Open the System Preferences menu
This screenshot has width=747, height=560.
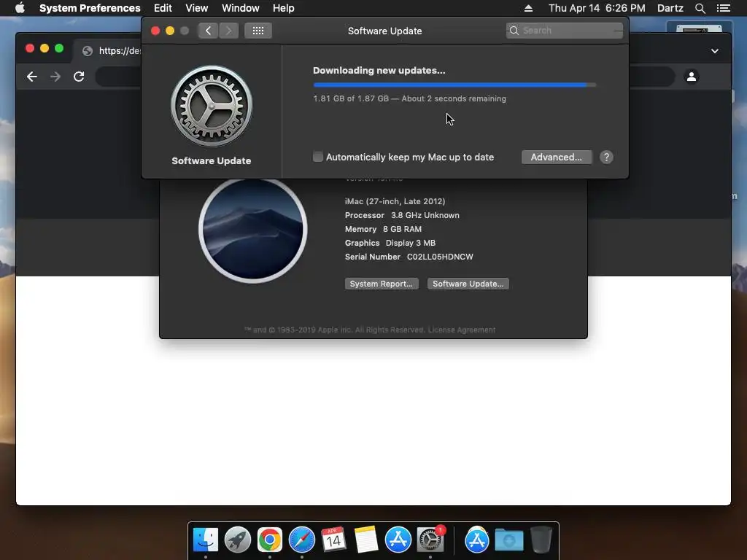(x=90, y=8)
